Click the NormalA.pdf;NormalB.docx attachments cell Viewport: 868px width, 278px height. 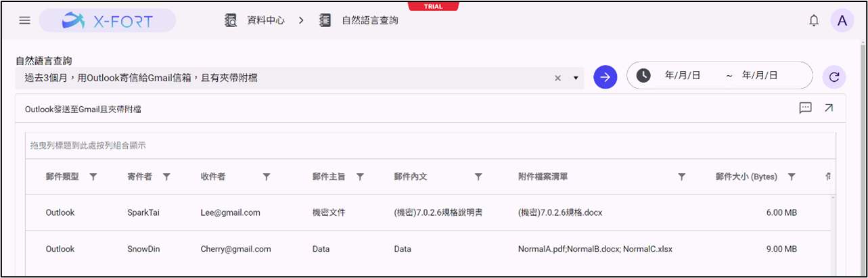[x=595, y=249]
